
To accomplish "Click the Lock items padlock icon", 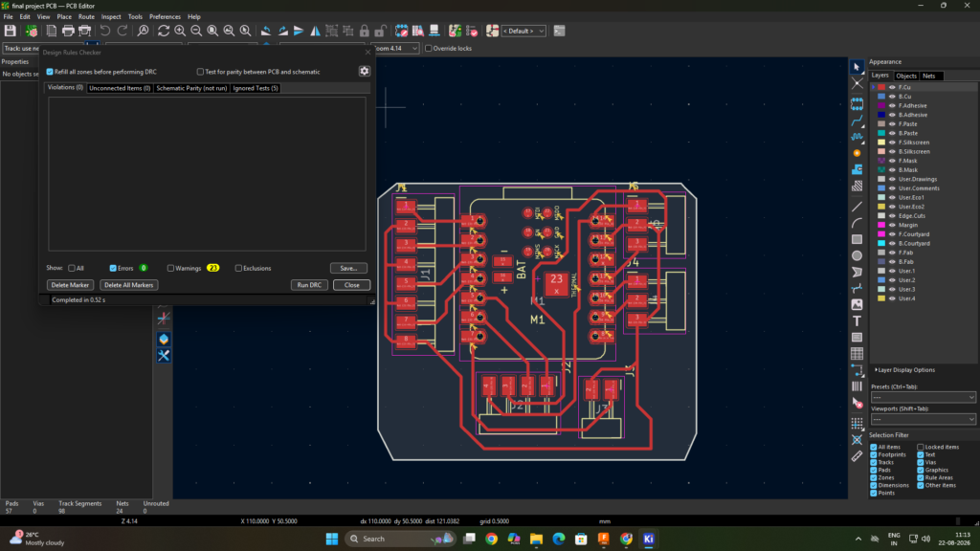I will tap(365, 31).
